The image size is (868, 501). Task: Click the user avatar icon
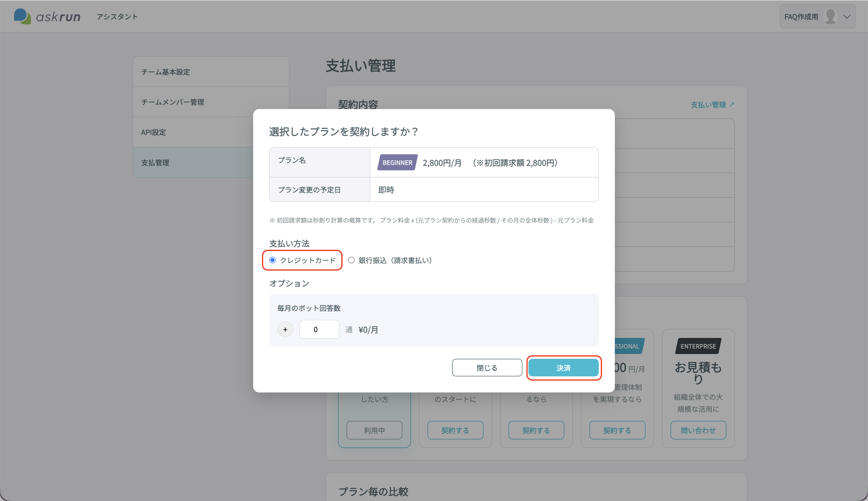[831, 17]
